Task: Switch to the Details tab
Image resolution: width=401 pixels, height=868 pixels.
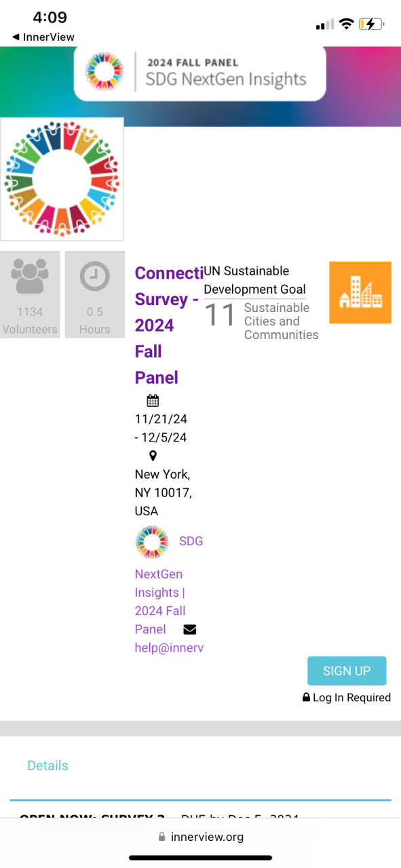Action: (47, 765)
